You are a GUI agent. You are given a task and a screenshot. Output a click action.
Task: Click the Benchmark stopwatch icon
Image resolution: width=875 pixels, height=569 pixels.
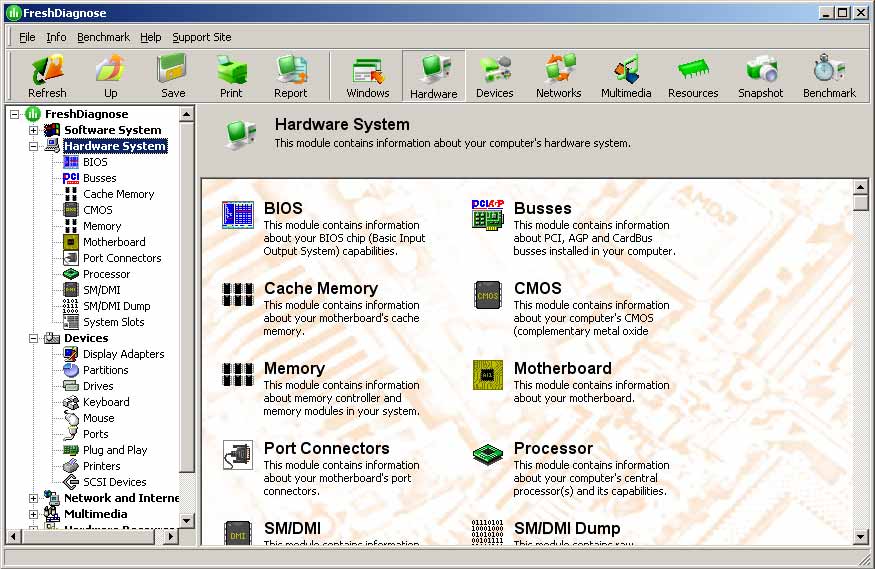pyautogui.click(x=829, y=70)
